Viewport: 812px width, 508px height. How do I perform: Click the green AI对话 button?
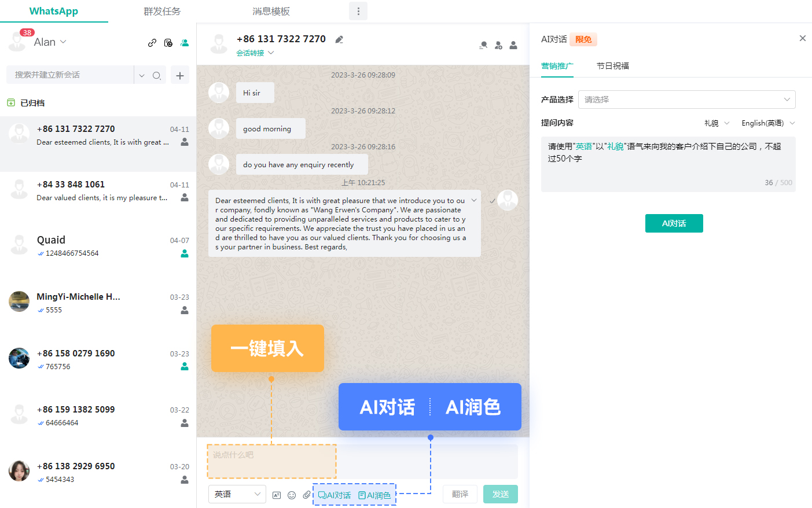[674, 223]
